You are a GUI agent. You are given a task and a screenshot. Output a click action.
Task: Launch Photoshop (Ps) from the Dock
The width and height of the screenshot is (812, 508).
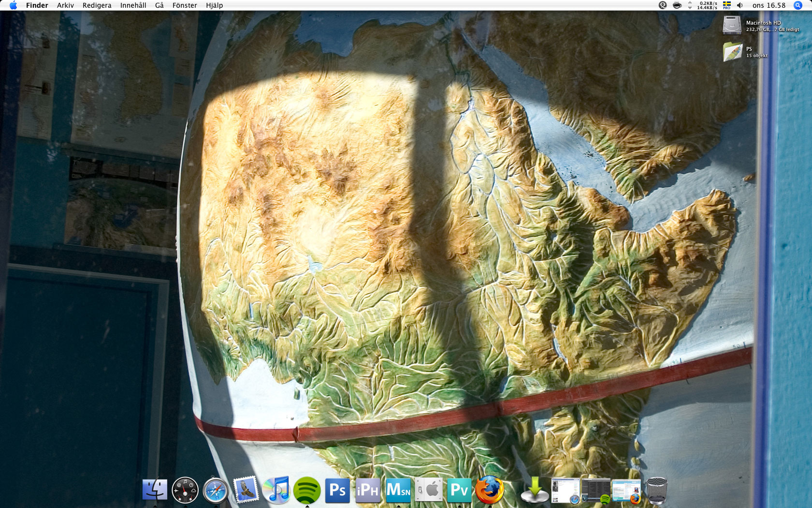(337, 490)
